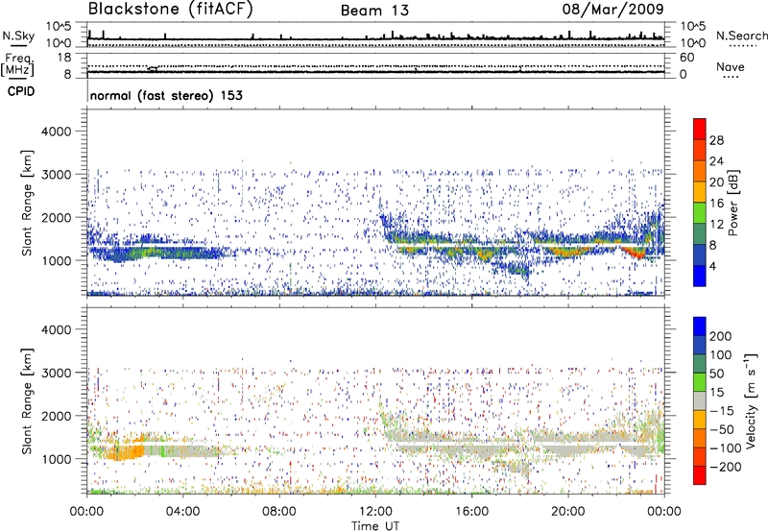Image resolution: width=768 pixels, height=532 pixels.
Task: Click the red bottom segment of Velocity colorbar
Action: point(700,475)
